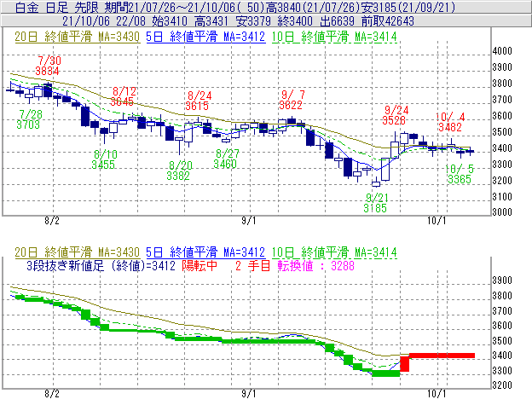Click the 8/27 3460 low annotation
Viewport: 532px width, 405px height.
(x=226, y=159)
